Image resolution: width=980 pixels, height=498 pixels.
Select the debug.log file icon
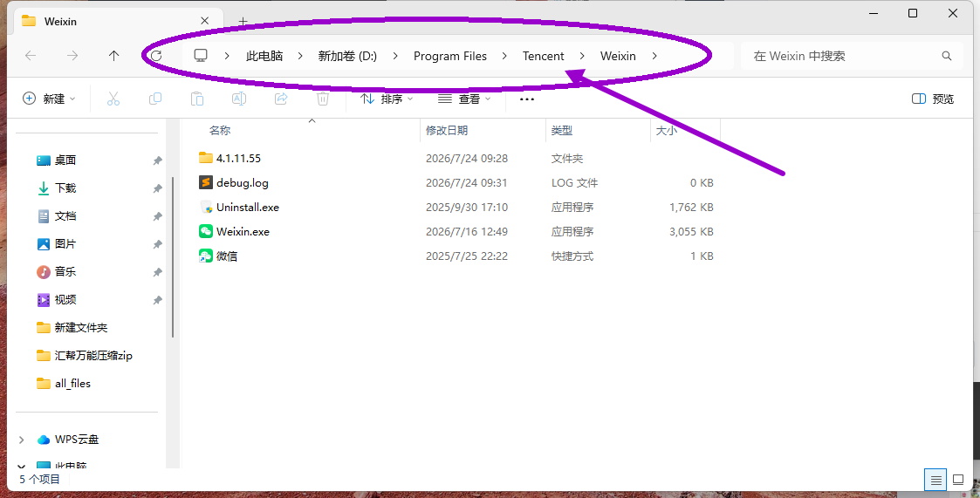click(x=206, y=182)
